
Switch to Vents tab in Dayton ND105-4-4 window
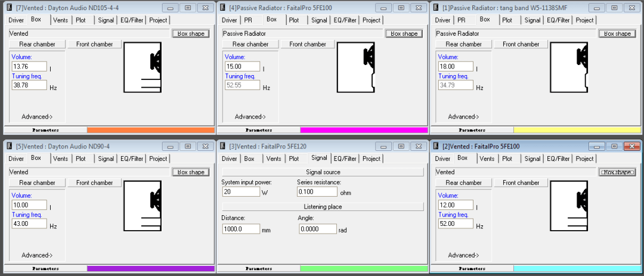point(60,20)
